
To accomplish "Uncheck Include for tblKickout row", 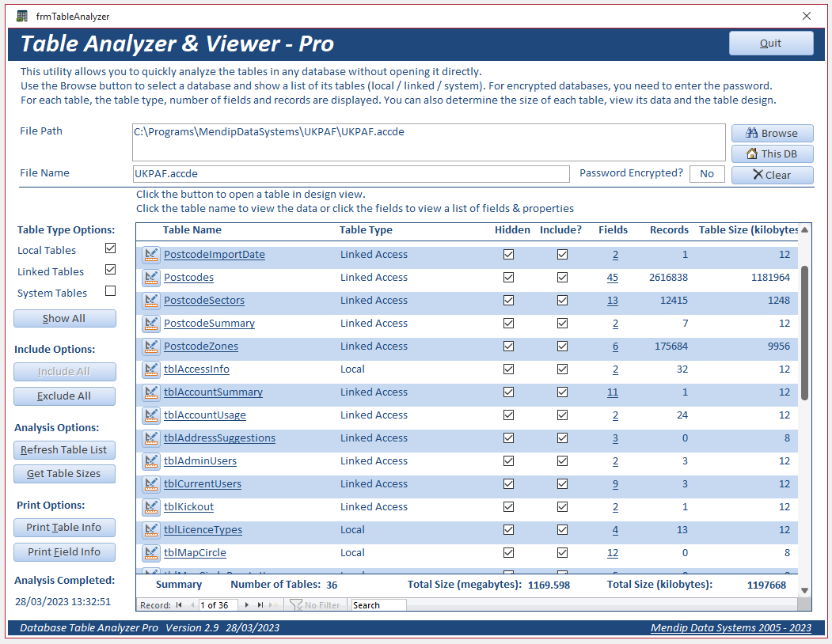I will 562,506.
